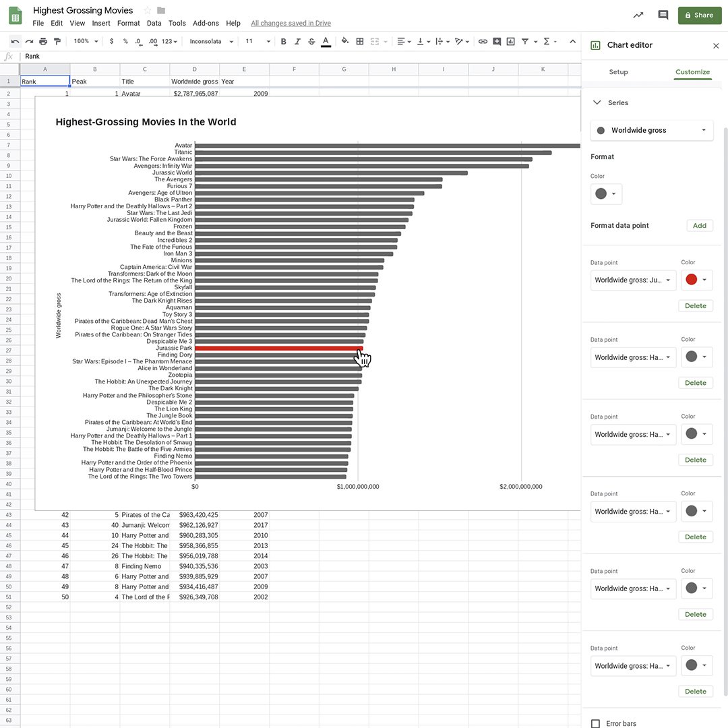Switch to the Setup tab
This screenshot has width=728, height=728.
(x=618, y=72)
